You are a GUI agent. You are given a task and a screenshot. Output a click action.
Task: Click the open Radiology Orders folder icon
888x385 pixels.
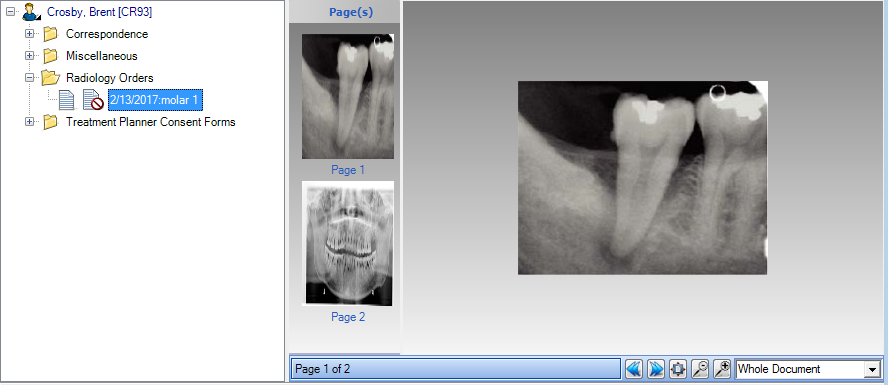pyautogui.click(x=50, y=78)
